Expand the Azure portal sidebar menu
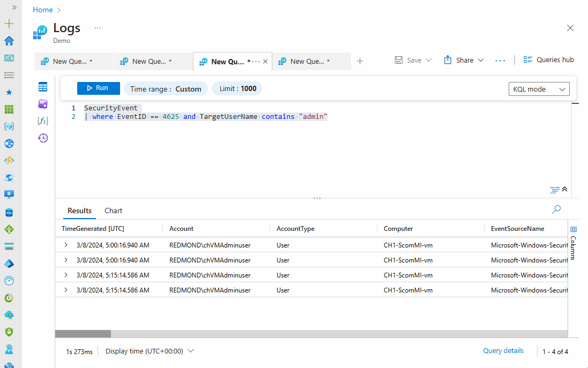 pyautogui.click(x=14, y=7)
